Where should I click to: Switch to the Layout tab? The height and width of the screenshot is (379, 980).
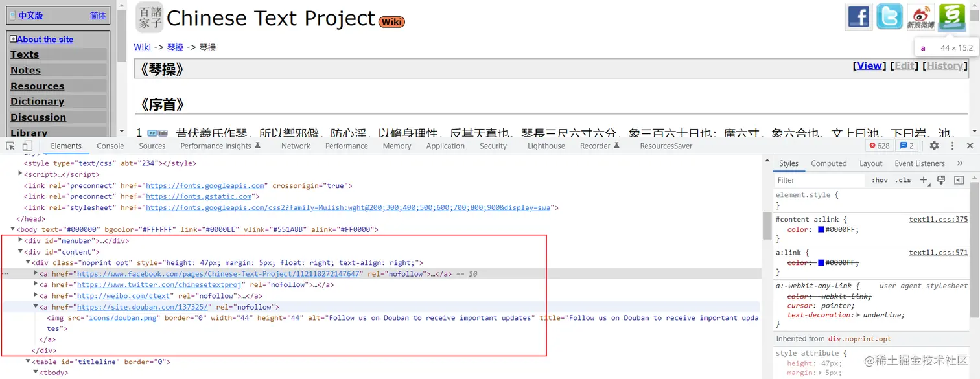870,163
